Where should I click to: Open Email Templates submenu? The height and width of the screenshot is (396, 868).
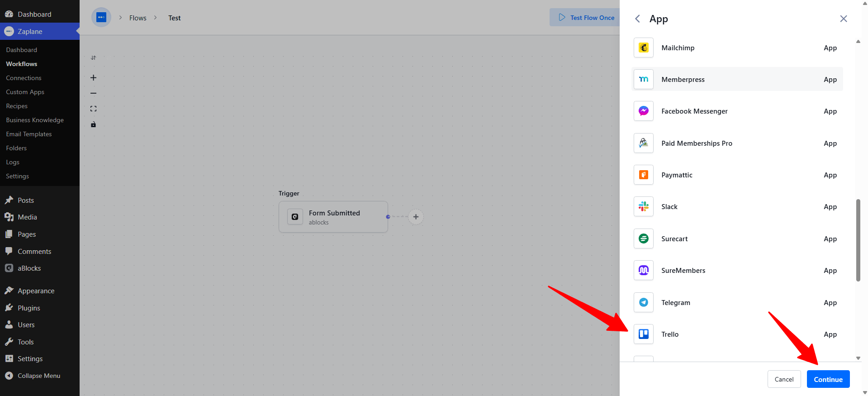point(29,134)
